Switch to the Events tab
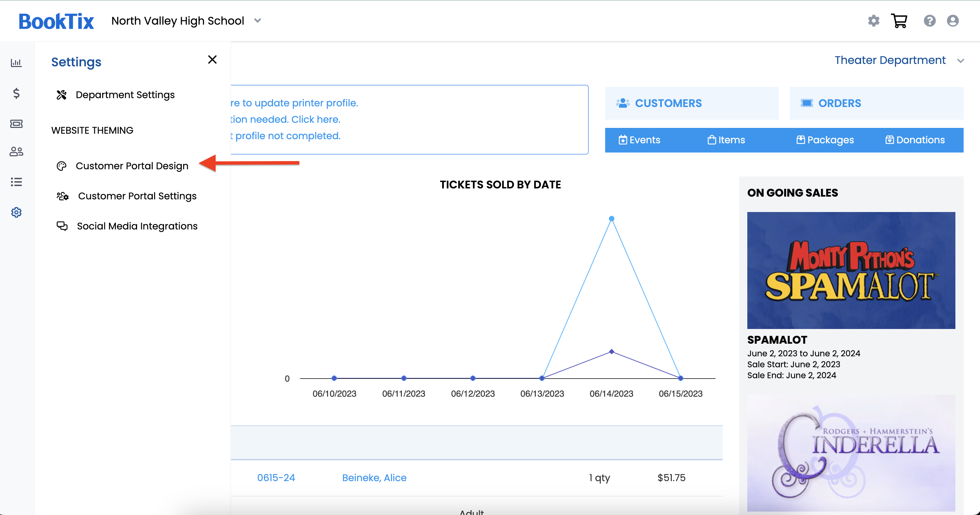 [x=639, y=140]
